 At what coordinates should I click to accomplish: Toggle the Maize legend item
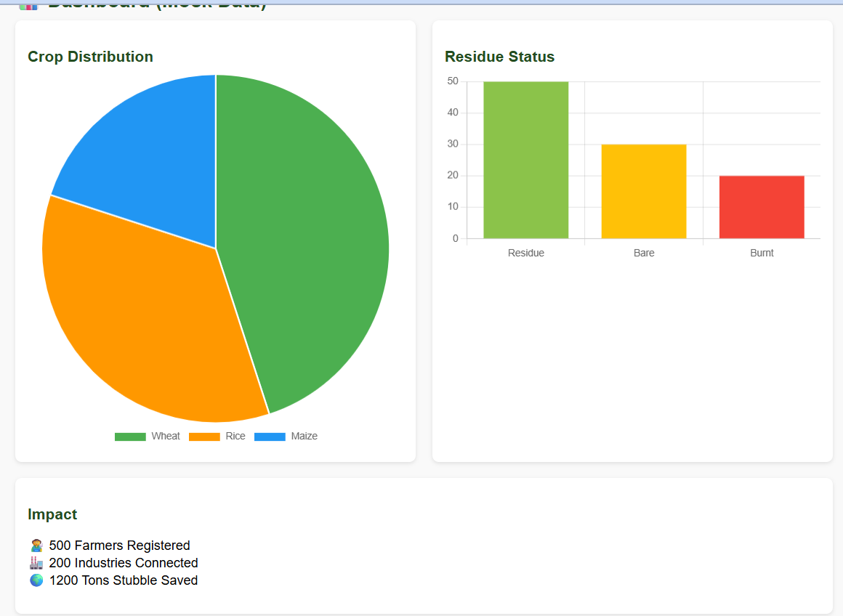coord(286,436)
